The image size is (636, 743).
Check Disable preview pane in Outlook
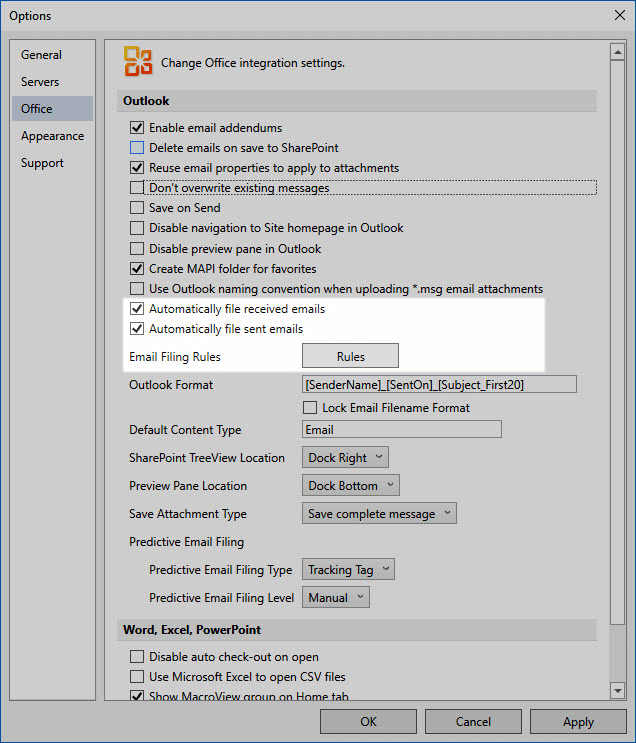[x=137, y=249]
